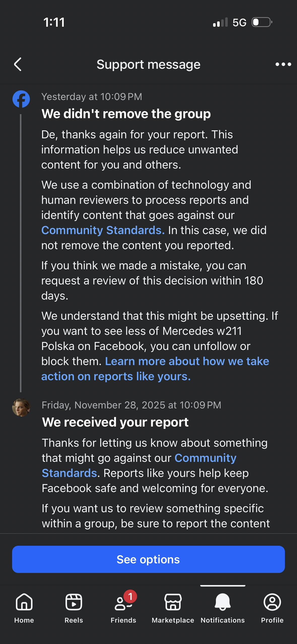Image resolution: width=297 pixels, height=644 pixels.
Task: Open the three-dot more options menu
Action: coord(283,65)
